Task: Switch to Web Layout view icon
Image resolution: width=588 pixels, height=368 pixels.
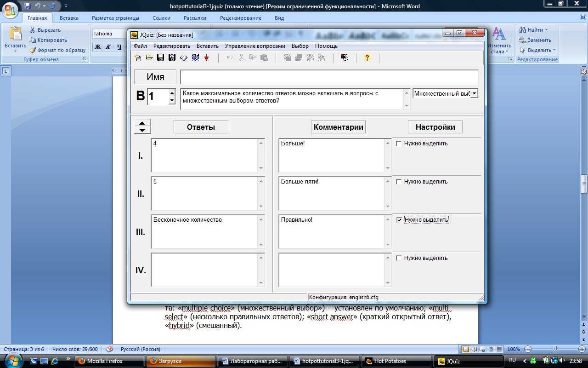Action: [483, 349]
